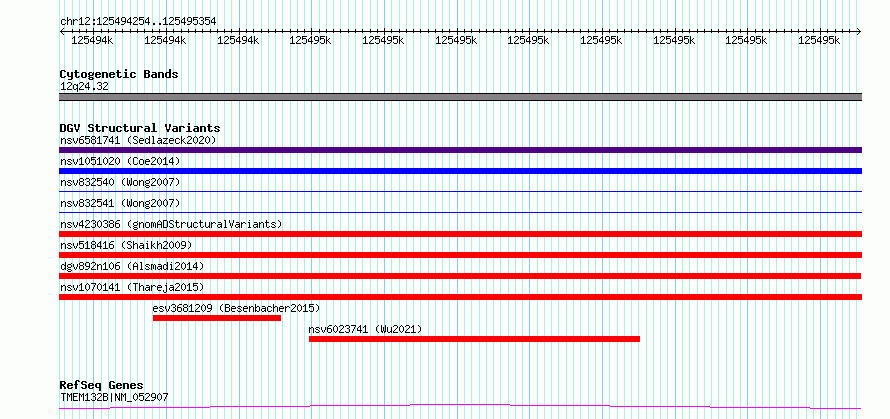This screenshot has width=890, height=419.
Task: Click the esv3681209 (Besenbacher2015) label
Action: (x=237, y=308)
